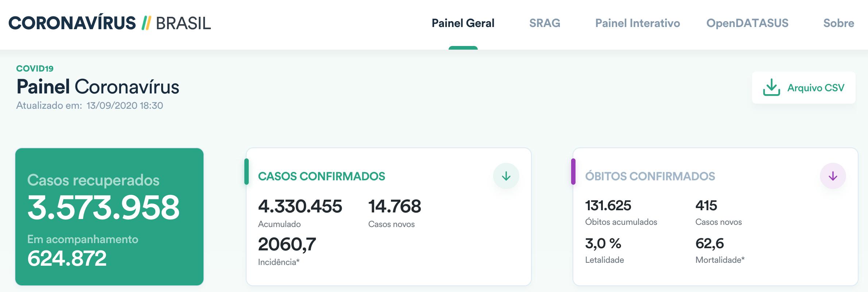Open the Painel Interativo tab
This screenshot has width=868, height=292.
click(x=637, y=23)
